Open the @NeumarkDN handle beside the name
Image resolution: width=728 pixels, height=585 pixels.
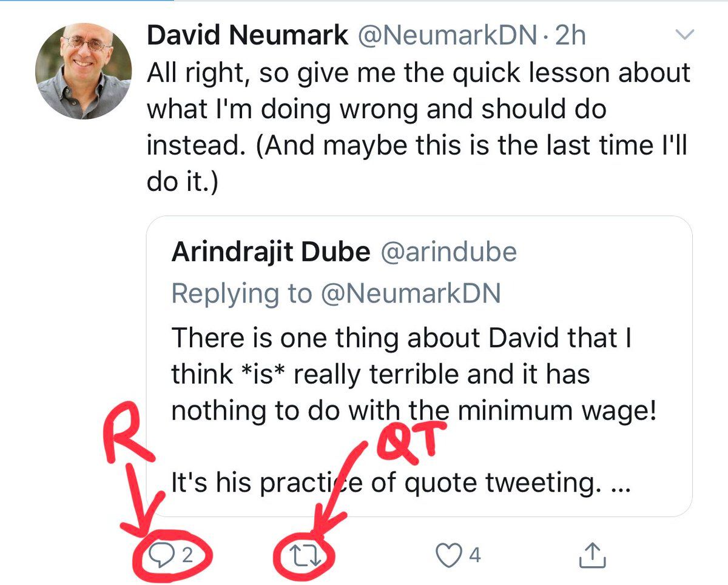pyautogui.click(x=448, y=37)
